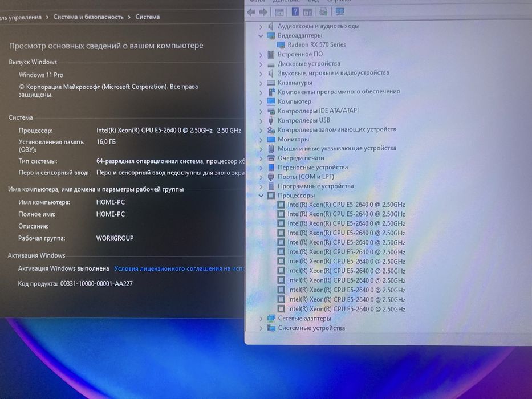Click the Radeon RX 570 Series adapter icon

click(x=281, y=45)
